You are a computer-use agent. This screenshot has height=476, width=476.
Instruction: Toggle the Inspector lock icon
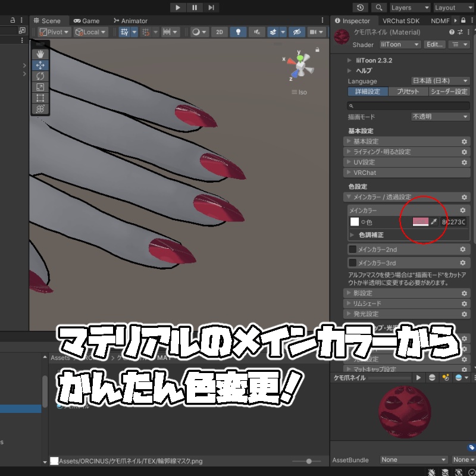tap(464, 20)
